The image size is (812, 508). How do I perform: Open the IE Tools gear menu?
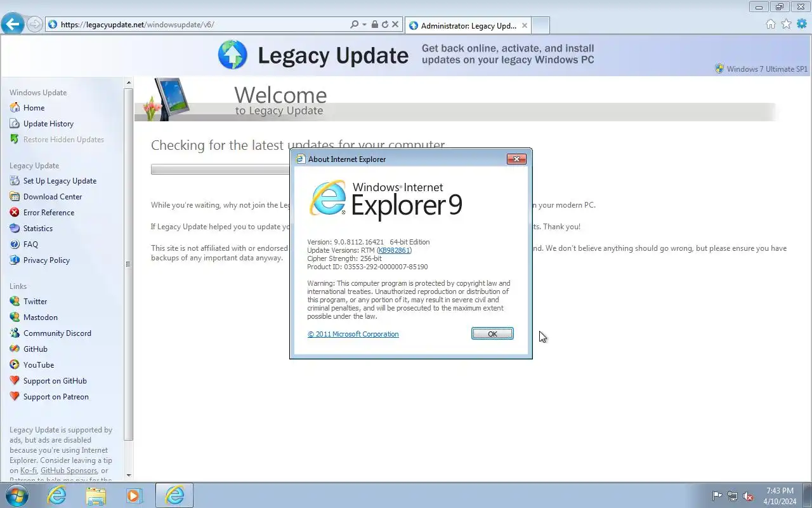(802, 24)
